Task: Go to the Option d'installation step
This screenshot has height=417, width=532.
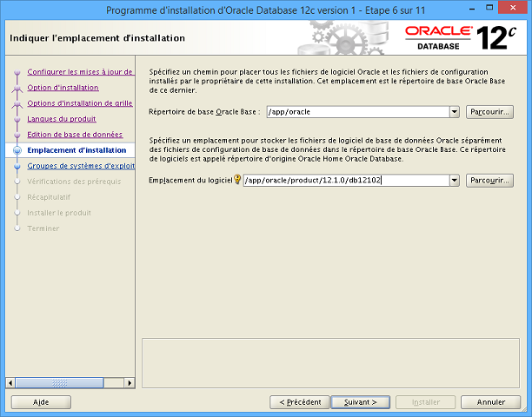Action: point(63,88)
